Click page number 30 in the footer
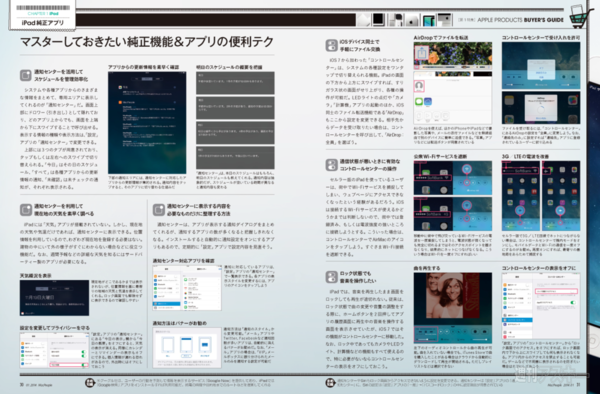 click(x=22, y=385)
